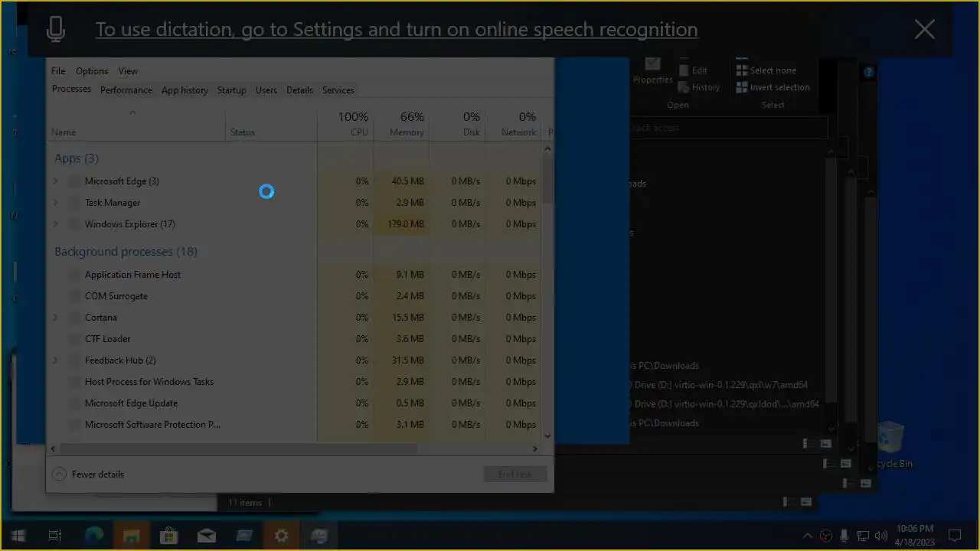Viewport: 980px width, 551px height.
Task: Switch to the Performance tab
Action: tap(126, 90)
